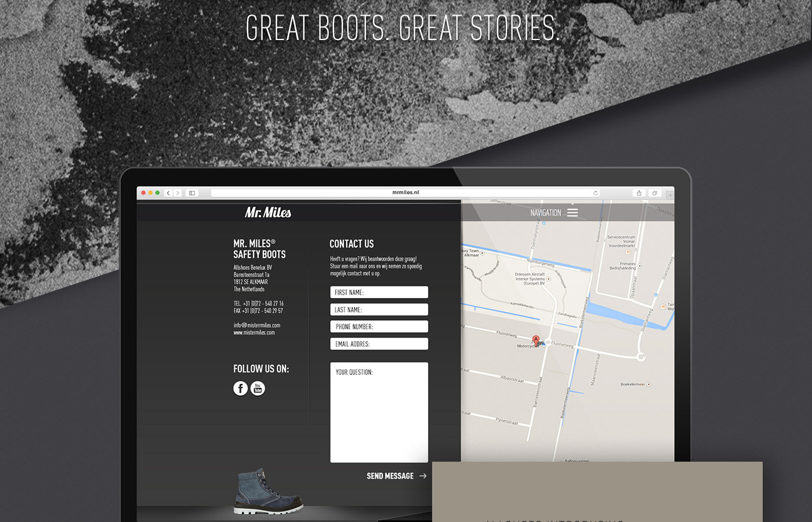Reload the page with the refresh icon
812x522 pixels.
pyautogui.click(x=595, y=193)
